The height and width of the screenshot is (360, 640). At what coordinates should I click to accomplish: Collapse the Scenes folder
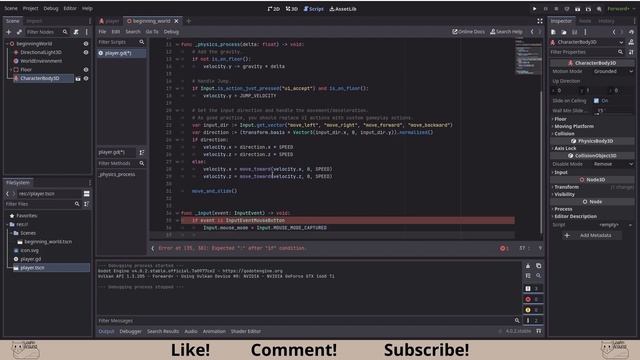11,233
